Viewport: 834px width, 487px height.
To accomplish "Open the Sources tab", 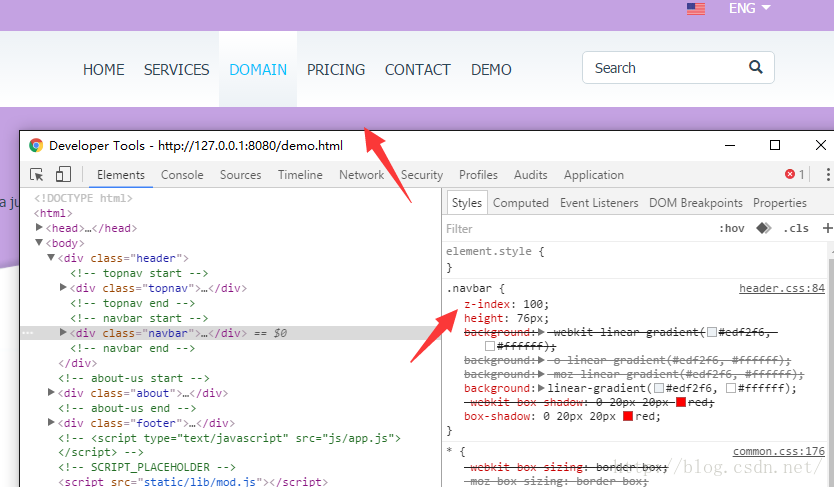I will tap(240, 175).
